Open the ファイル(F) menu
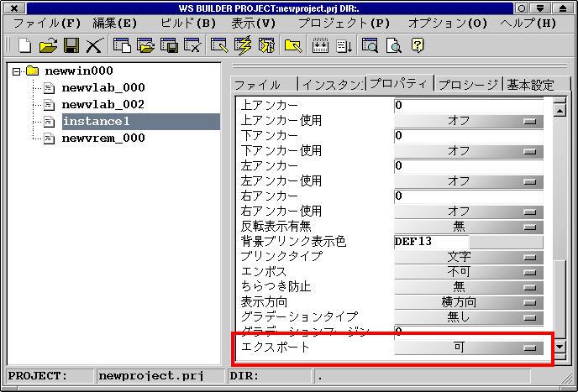Image resolution: width=578 pixels, height=392 pixels. tap(47, 24)
